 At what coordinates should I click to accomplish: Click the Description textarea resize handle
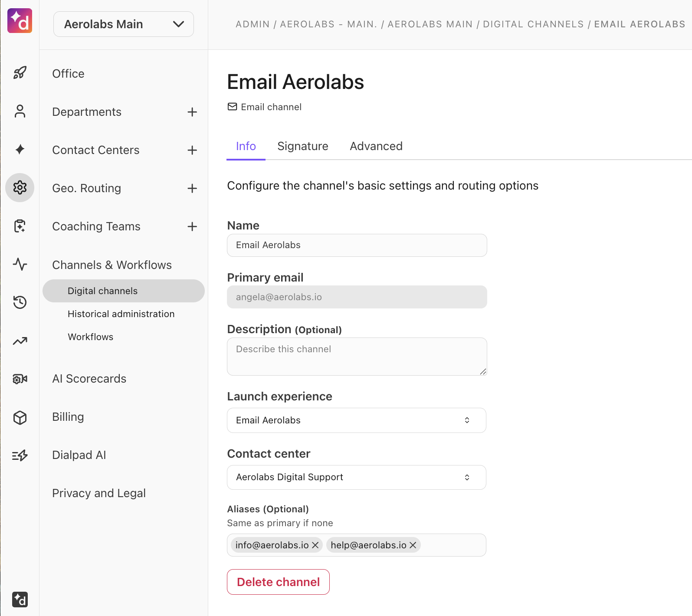[483, 371]
